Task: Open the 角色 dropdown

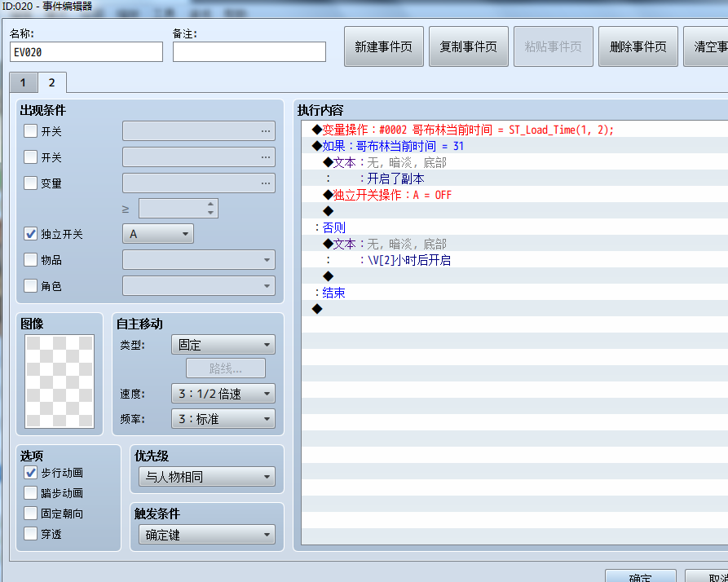Action: pos(199,286)
